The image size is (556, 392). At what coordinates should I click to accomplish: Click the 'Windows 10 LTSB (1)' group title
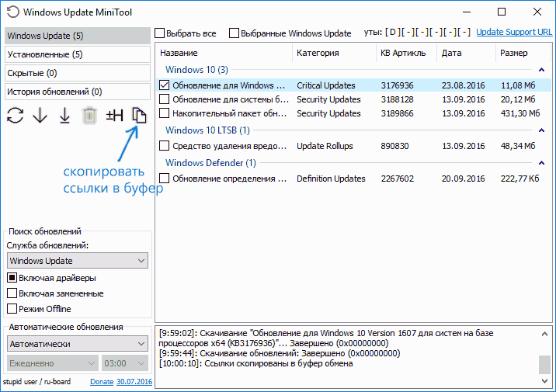coord(207,130)
